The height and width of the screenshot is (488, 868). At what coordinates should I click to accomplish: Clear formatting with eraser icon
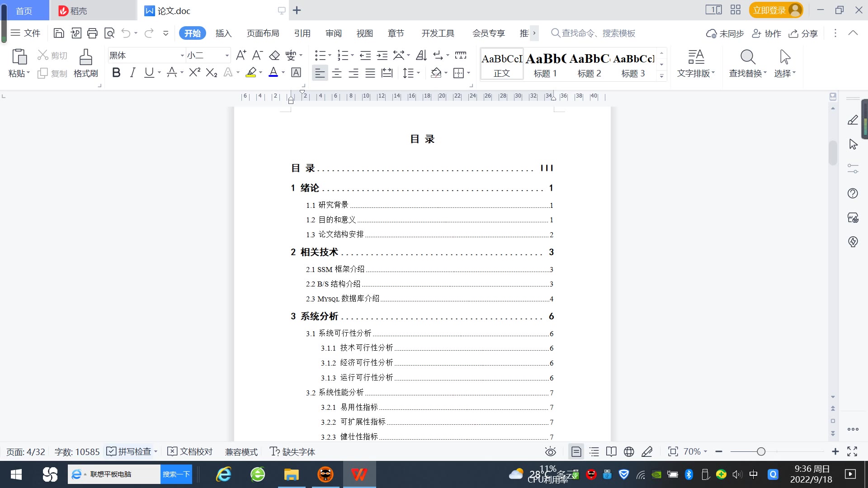[274, 55]
